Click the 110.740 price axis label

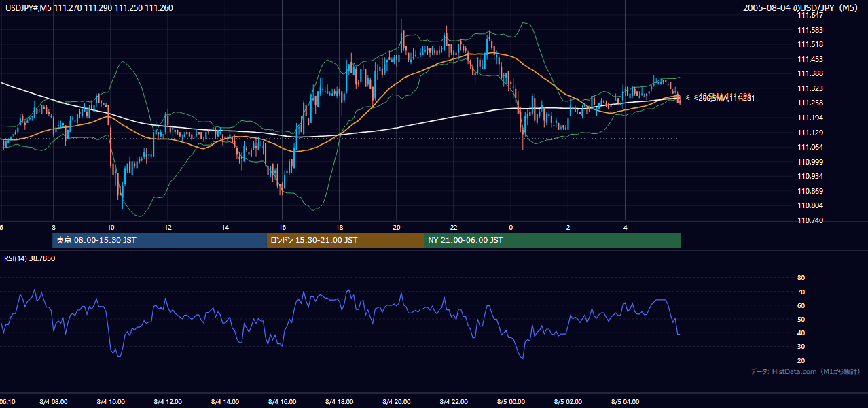click(x=810, y=220)
